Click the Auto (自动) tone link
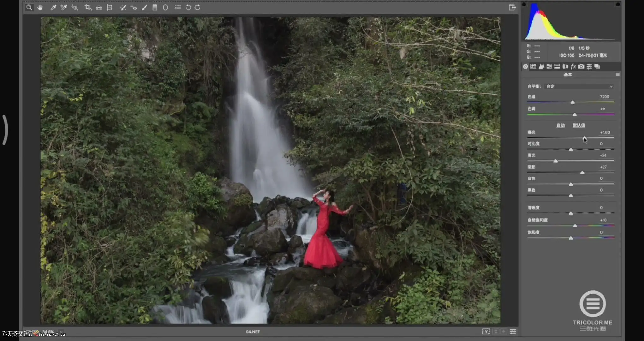Screen dimensions: 644x341 pos(560,125)
